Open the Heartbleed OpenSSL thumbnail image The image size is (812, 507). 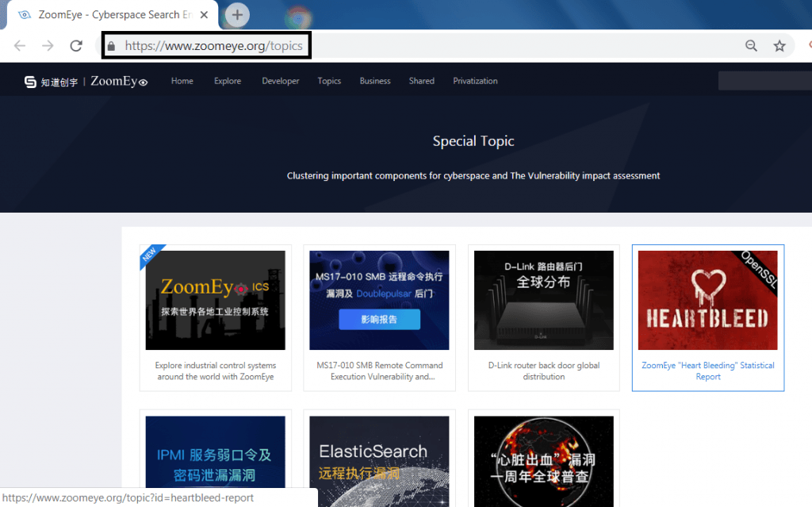(708, 300)
